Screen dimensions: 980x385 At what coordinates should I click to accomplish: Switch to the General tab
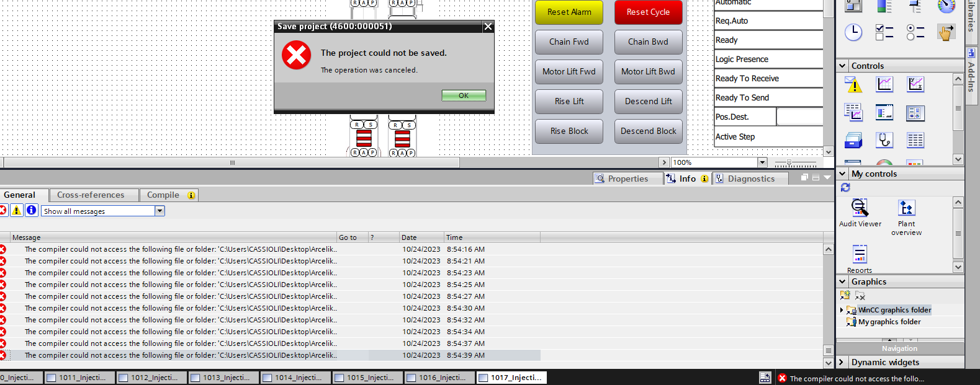pyautogui.click(x=24, y=195)
